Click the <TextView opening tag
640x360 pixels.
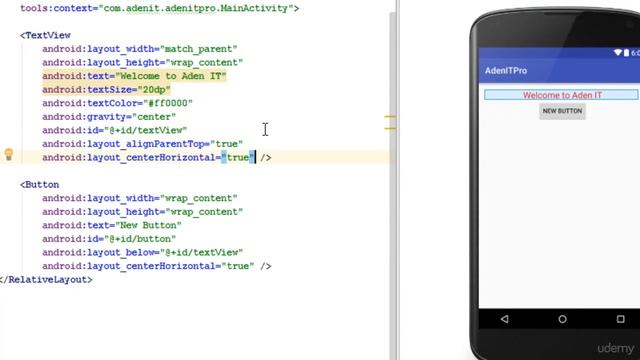pyautogui.click(x=45, y=36)
